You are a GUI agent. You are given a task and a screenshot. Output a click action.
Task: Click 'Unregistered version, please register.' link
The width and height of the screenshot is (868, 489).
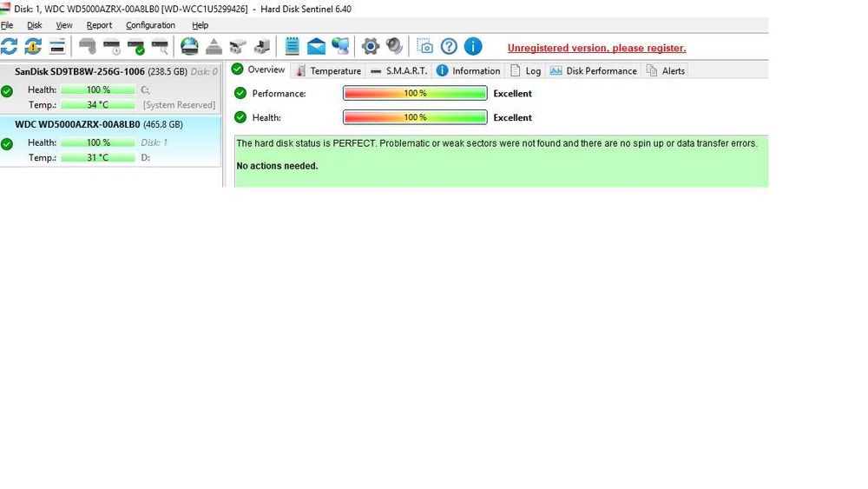(x=597, y=48)
